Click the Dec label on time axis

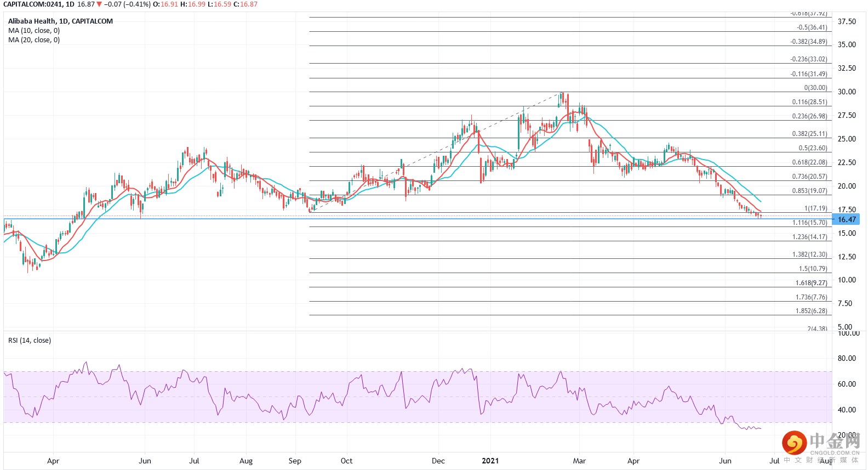pos(438,461)
